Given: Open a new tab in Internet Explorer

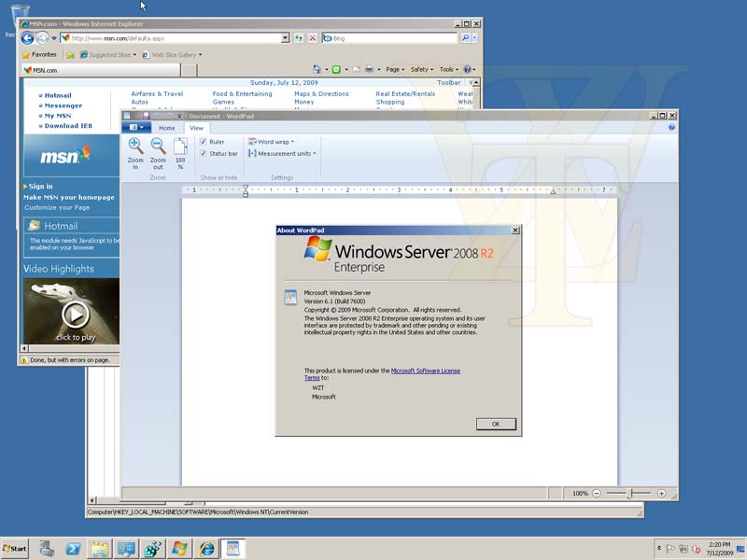Looking at the screenshot, I should (x=190, y=70).
